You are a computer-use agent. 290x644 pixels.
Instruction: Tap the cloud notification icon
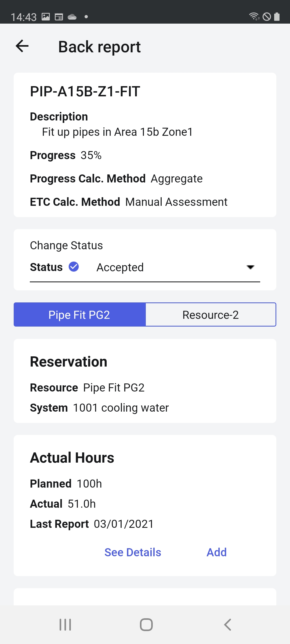click(72, 17)
